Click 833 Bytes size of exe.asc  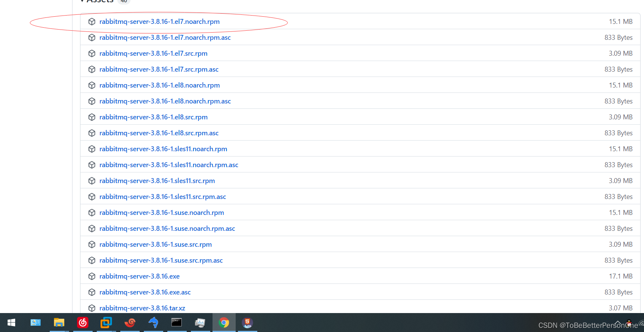[619, 292]
